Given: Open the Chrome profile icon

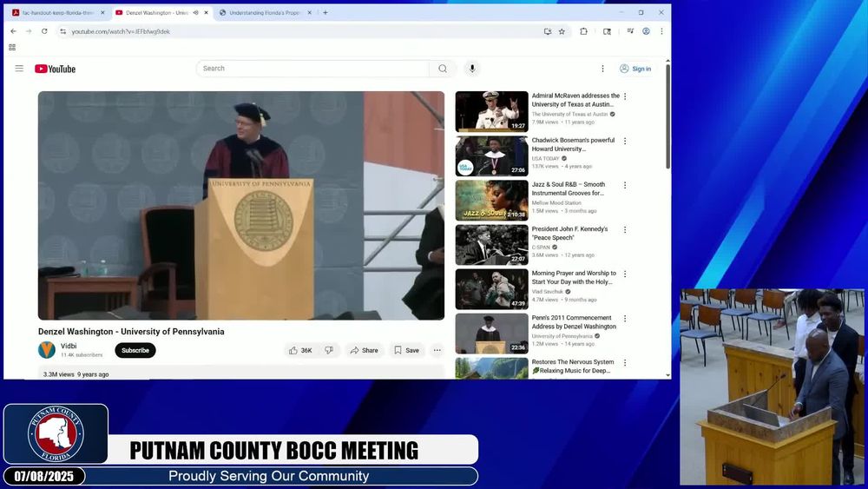Looking at the screenshot, I should (x=646, y=31).
